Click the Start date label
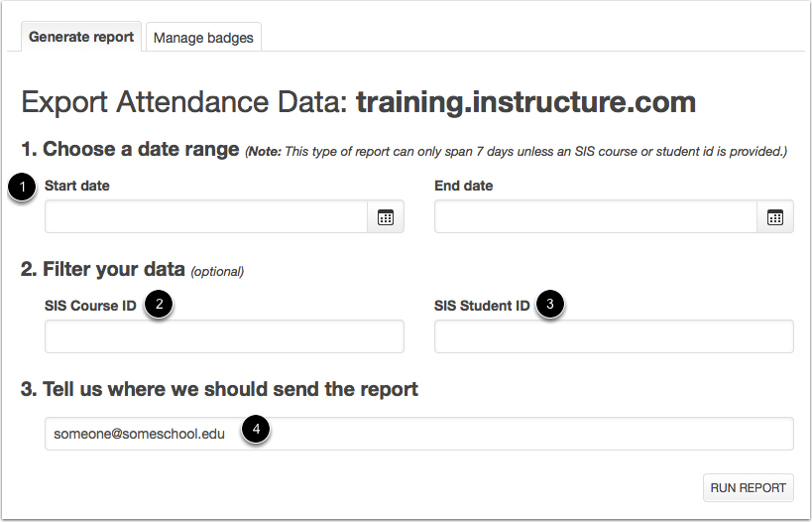The width and height of the screenshot is (812, 522). pos(77,186)
